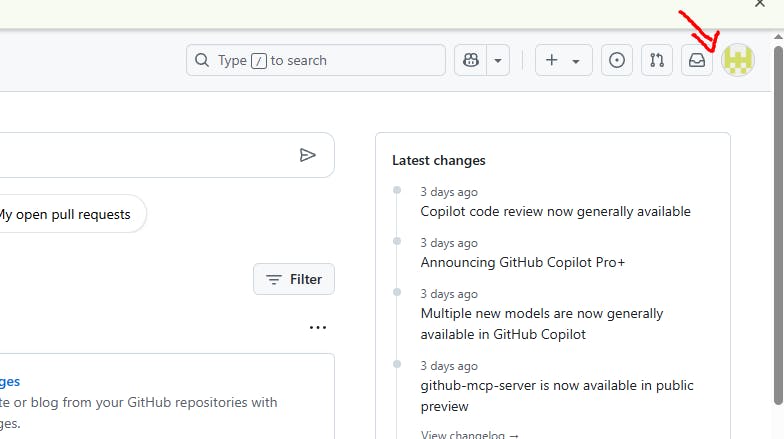The image size is (784, 439).
Task: Click the send arrow icon
Action: (308, 155)
